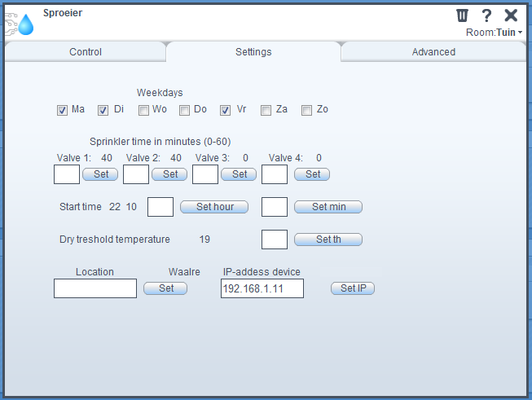Click the Set IP button
Screen dimensions: 532x400
353,288
